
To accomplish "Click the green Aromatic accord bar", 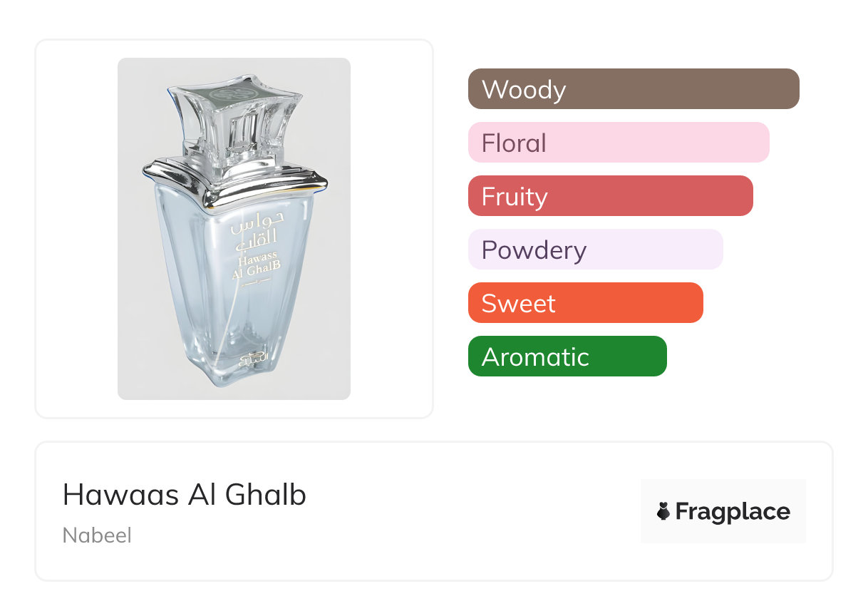I will pos(567,356).
